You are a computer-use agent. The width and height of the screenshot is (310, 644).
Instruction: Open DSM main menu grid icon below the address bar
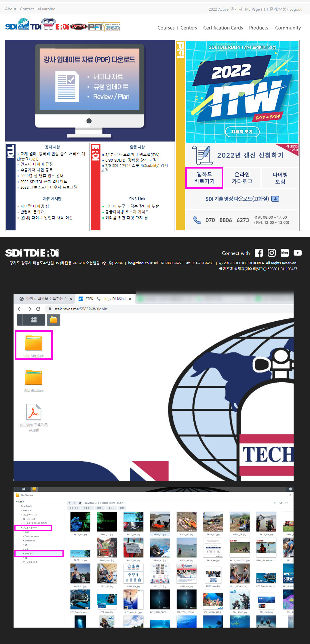[x=34, y=320]
